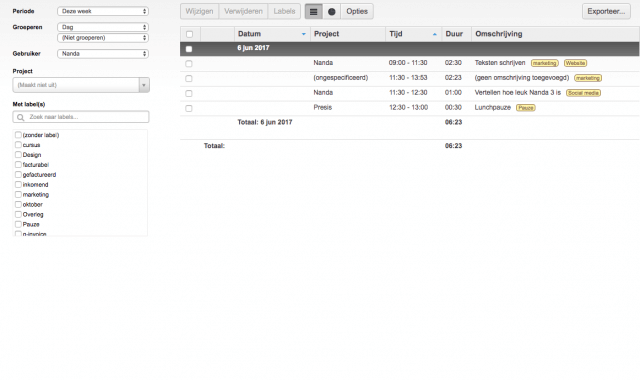Click the Totaal: 6 jun 2017 row
This screenshot has width=640, height=380.
(409, 122)
